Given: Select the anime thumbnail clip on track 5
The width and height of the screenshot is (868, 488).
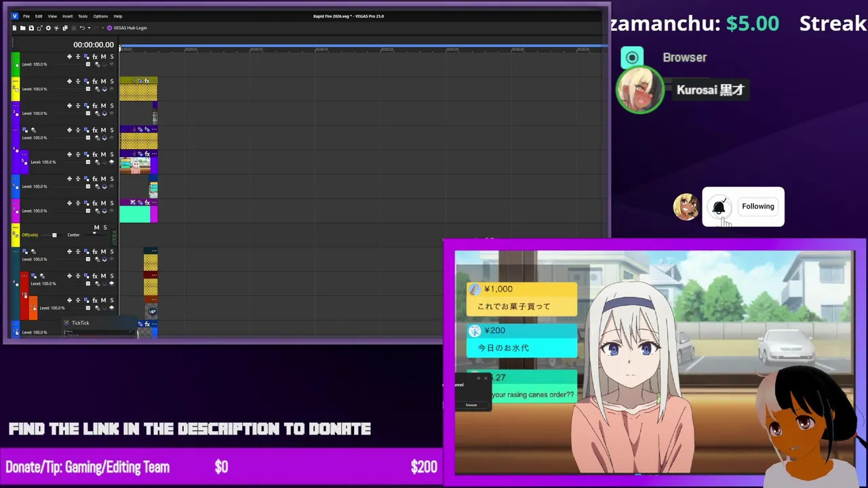Looking at the screenshot, I should coord(135,165).
